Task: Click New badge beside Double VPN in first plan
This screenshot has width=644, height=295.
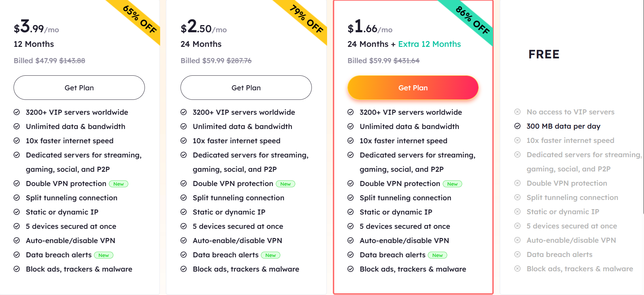Action: pyautogui.click(x=118, y=184)
